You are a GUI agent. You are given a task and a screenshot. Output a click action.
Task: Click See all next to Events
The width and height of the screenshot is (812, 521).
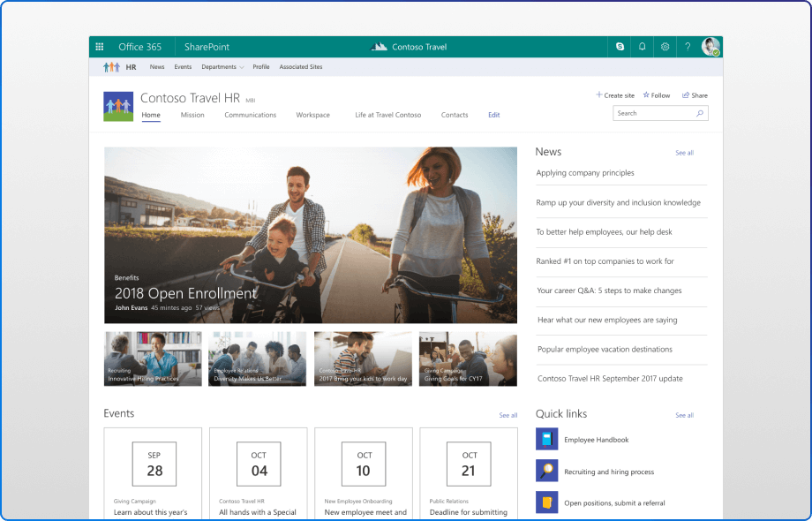click(x=508, y=415)
